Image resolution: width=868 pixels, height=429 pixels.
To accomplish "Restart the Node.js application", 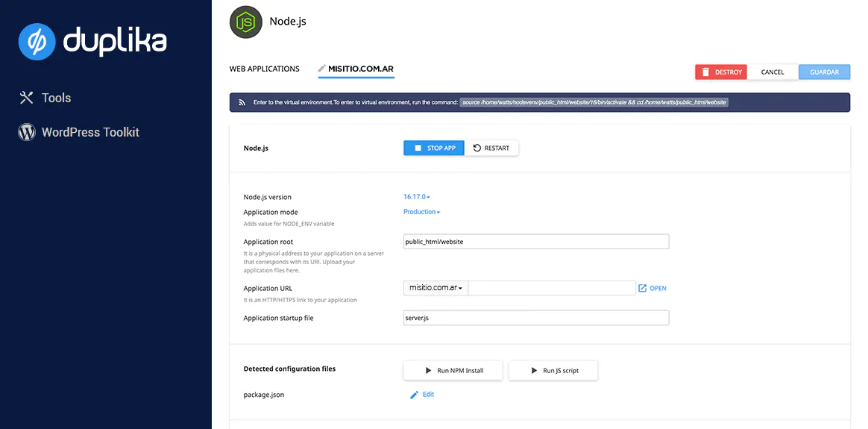I will pyautogui.click(x=491, y=148).
